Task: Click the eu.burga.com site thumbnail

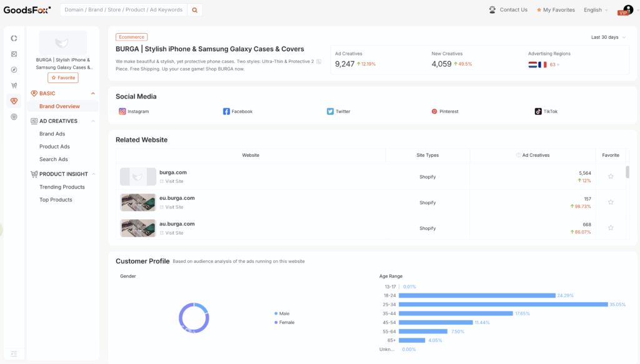Action: point(138,202)
